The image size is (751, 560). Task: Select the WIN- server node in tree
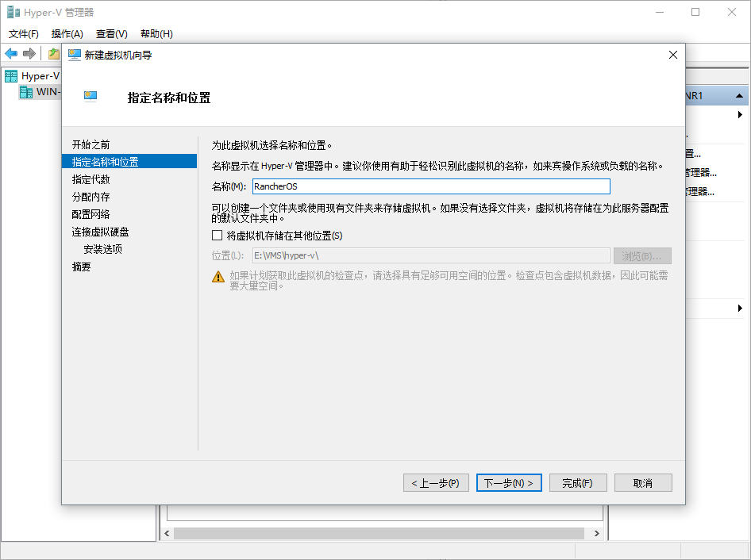(41, 92)
